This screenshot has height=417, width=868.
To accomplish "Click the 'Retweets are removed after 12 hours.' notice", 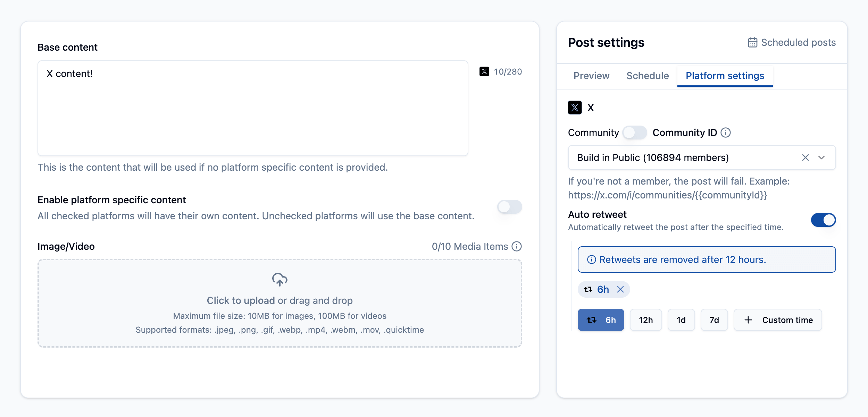I will (x=707, y=259).
